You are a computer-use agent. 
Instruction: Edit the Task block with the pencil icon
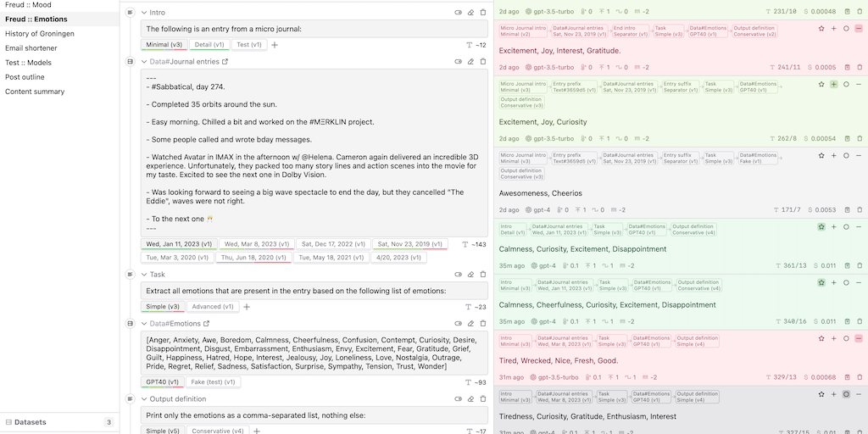[470, 274]
